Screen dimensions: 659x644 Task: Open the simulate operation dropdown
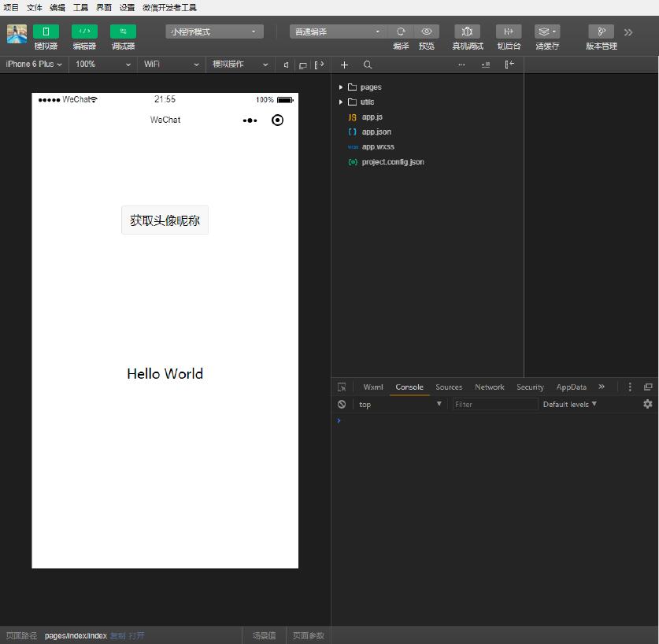point(240,65)
